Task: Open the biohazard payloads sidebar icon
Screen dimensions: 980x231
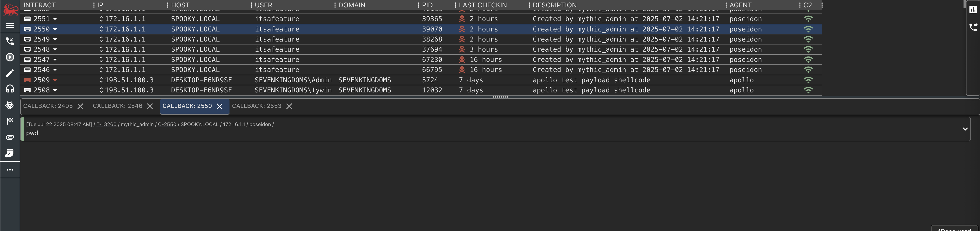Action: pyautogui.click(x=10, y=105)
